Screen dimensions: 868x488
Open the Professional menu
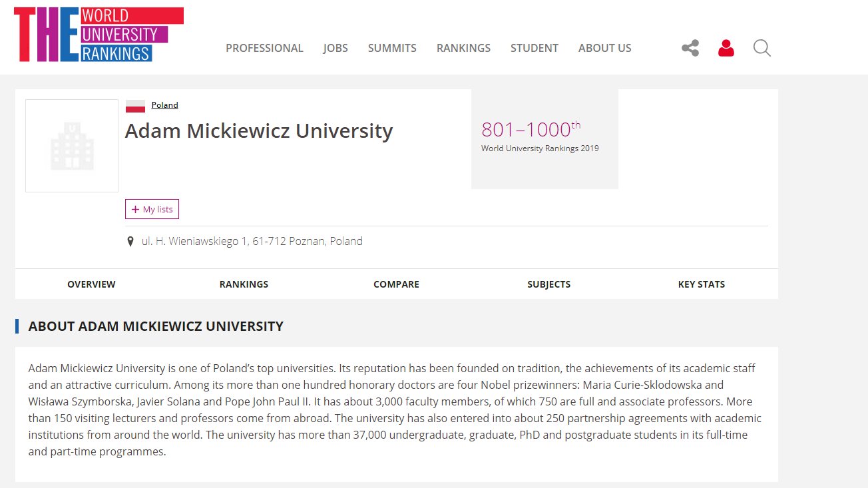coord(264,48)
